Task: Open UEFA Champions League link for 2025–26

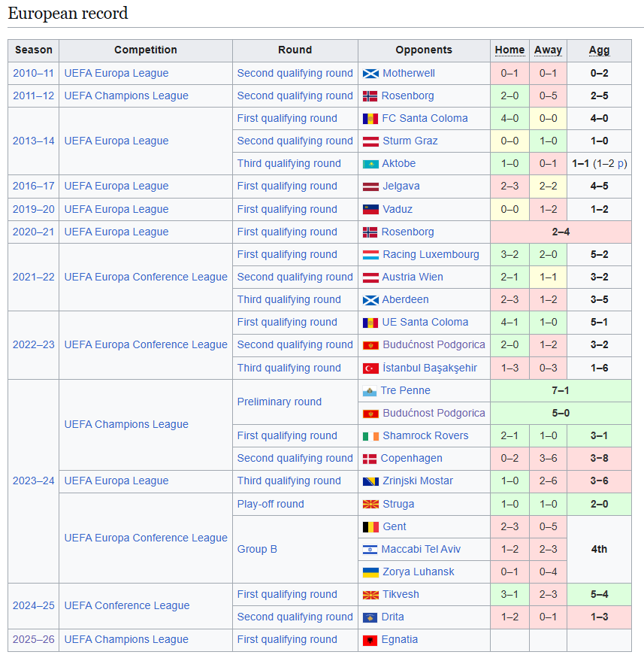Action: (x=126, y=639)
